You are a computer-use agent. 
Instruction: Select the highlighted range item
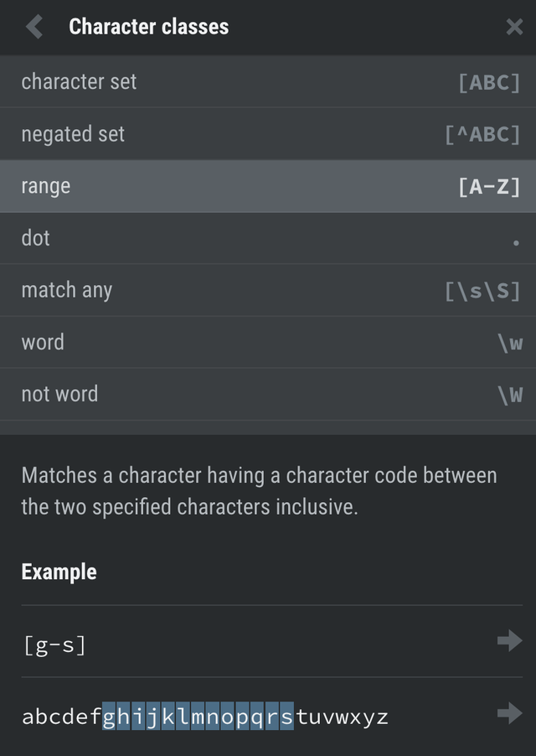(x=46, y=185)
